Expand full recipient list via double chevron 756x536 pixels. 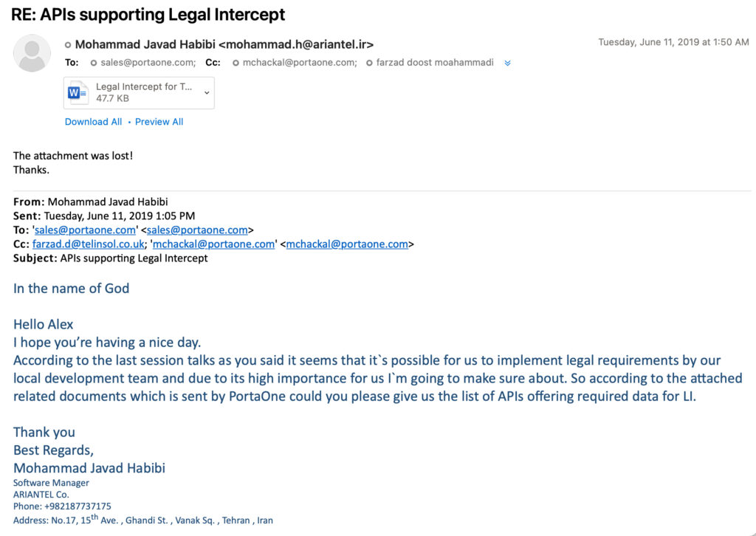507,63
